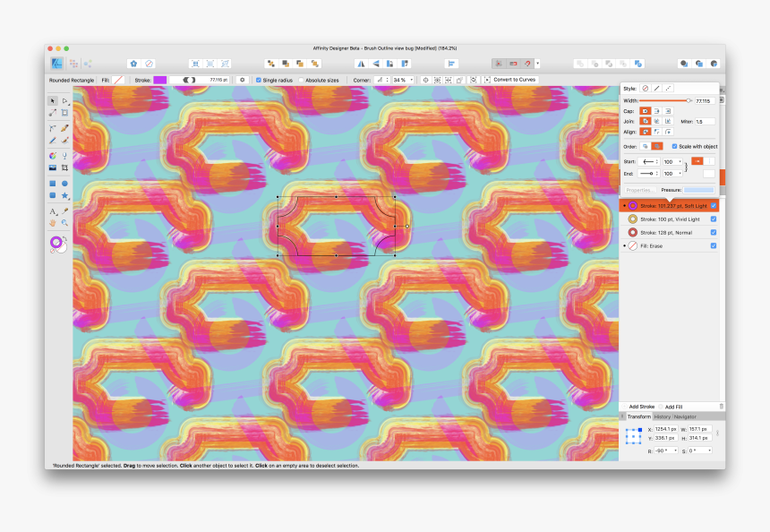Screen dimensions: 770x532
Task: Select the Fill gradient tool
Action: (x=53, y=156)
